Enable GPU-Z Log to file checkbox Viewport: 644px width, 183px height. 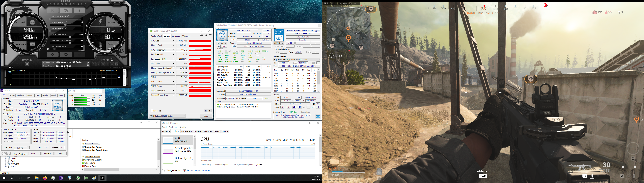(x=152, y=111)
